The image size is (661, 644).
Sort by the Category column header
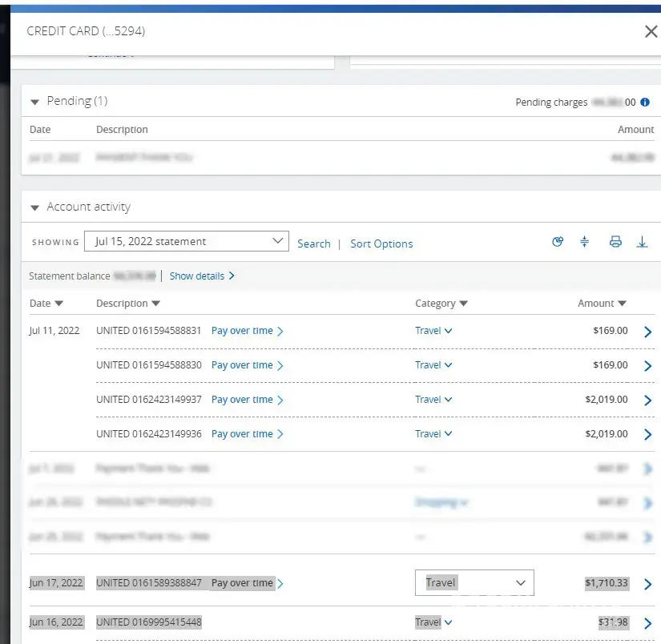(441, 304)
